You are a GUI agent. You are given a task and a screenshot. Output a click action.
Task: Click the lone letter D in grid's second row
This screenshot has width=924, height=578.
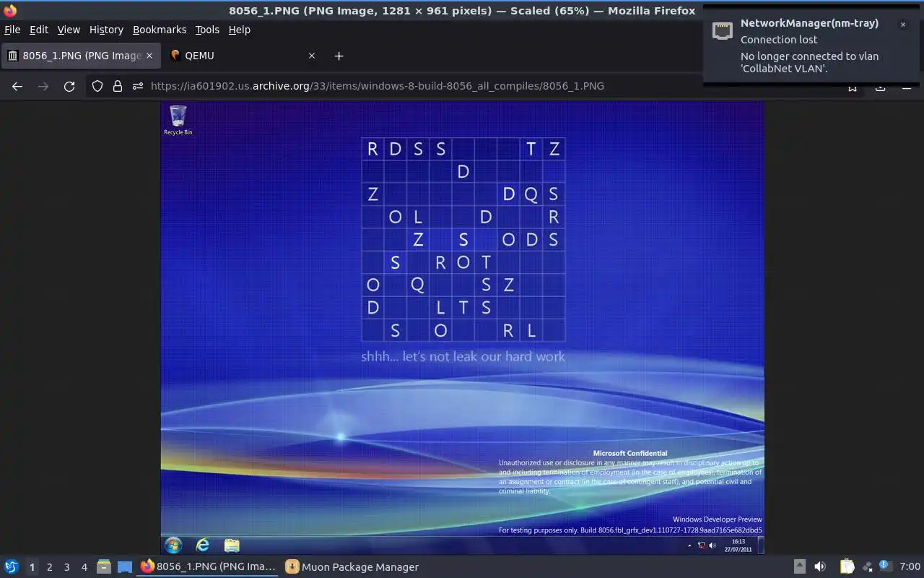point(463,171)
